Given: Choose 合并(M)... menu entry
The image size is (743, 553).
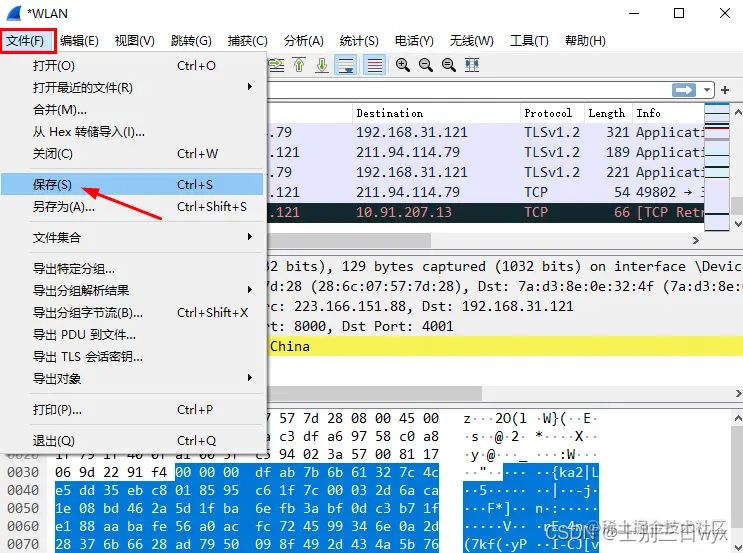Looking at the screenshot, I should coord(132,110).
